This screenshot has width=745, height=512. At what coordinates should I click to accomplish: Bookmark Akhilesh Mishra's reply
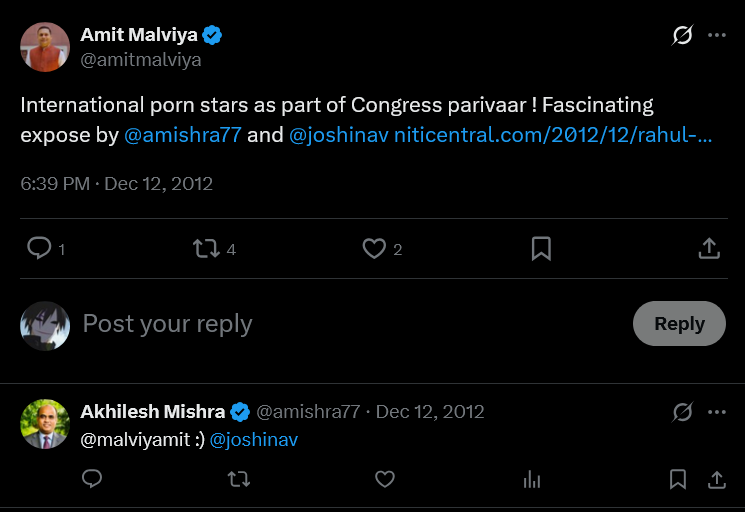point(678,479)
